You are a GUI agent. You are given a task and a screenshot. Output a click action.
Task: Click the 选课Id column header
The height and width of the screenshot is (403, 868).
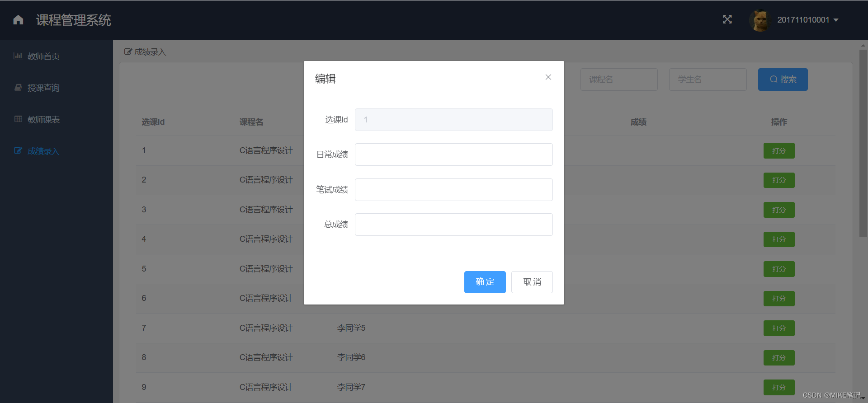[153, 122]
